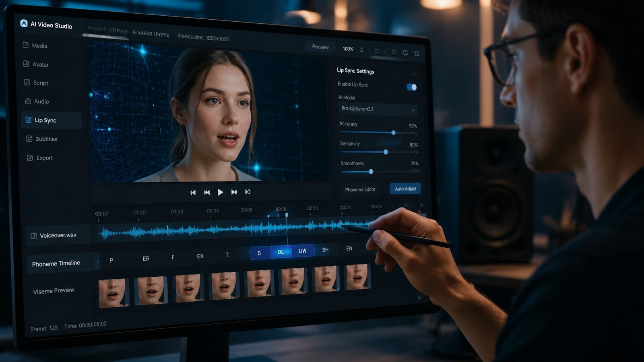Select the F phoneme block
This screenshot has width=644, height=362.
(x=173, y=257)
